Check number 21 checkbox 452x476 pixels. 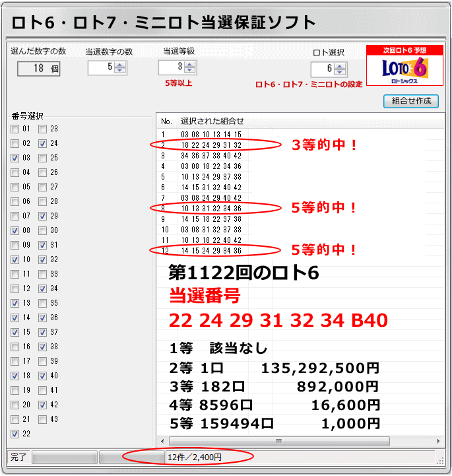[x=15, y=419]
